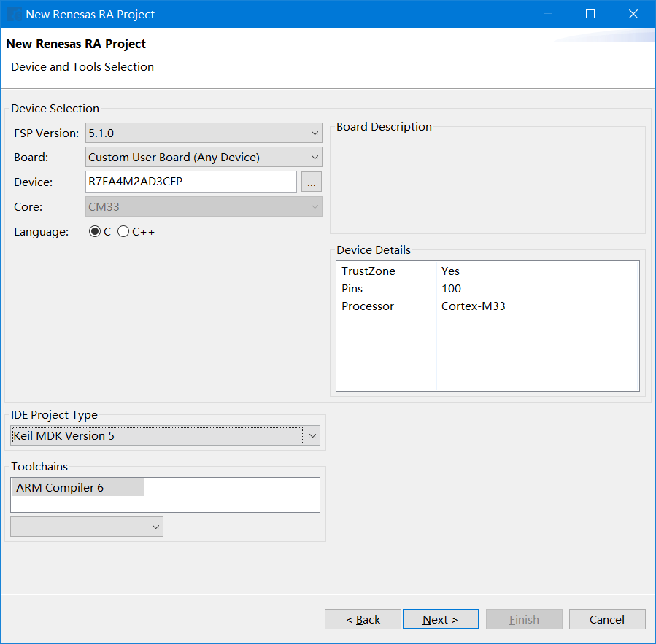Click the TrustZone value Yes
The image size is (656, 644).
pyautogui.click(x=450, y=271)
